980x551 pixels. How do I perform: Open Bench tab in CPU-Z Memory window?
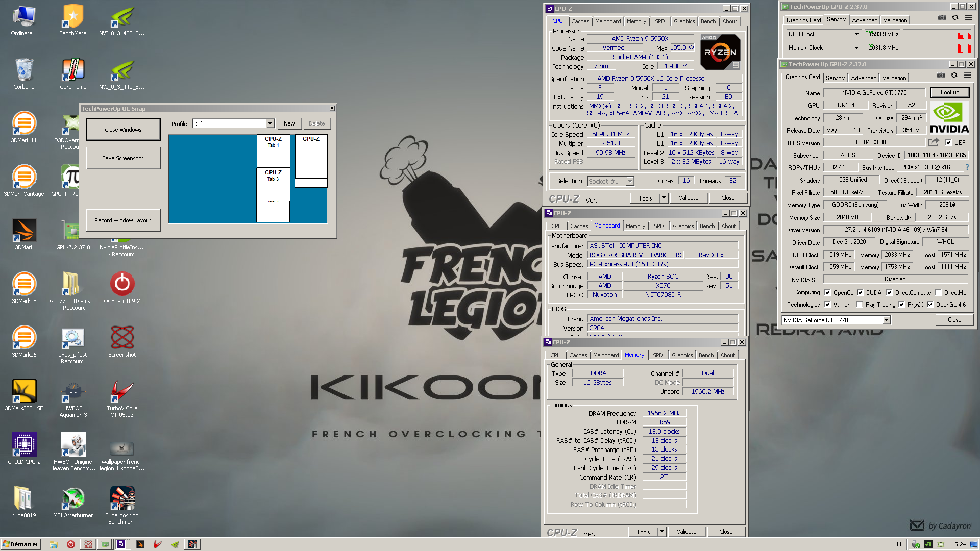[x=706, y=355]
